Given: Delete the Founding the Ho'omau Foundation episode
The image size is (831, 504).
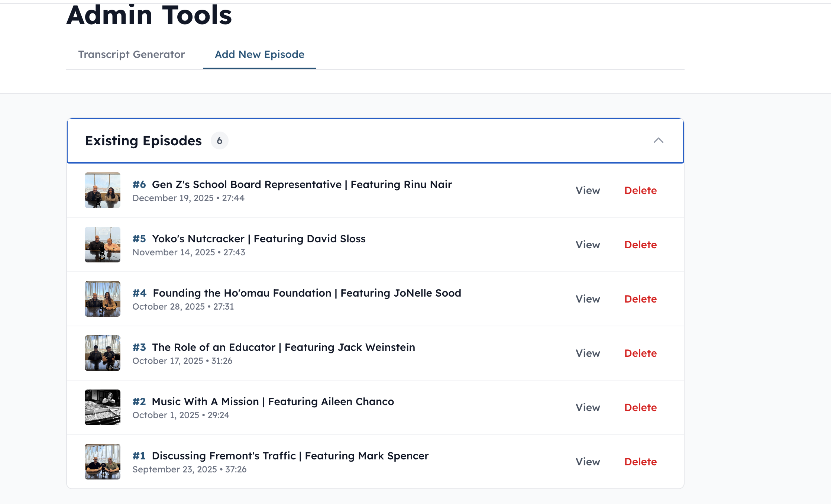Looking at the screenshot, I should 640,299.
